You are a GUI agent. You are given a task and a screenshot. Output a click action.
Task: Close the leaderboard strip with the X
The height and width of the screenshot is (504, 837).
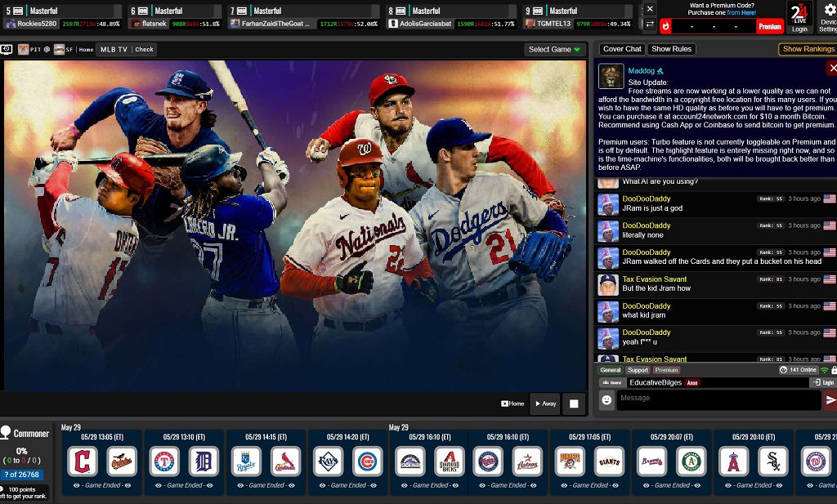coord(650,9)
